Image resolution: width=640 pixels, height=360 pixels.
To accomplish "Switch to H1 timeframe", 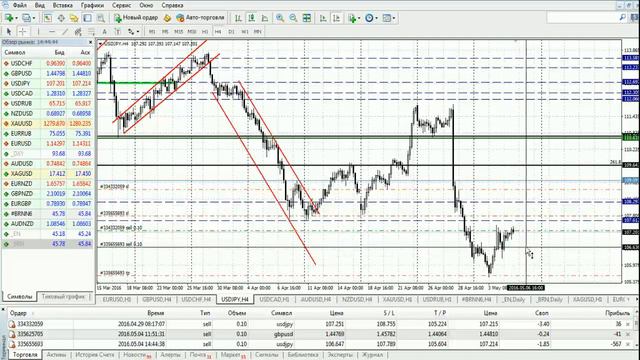I will pyautogui.click(x=205, y=31).
